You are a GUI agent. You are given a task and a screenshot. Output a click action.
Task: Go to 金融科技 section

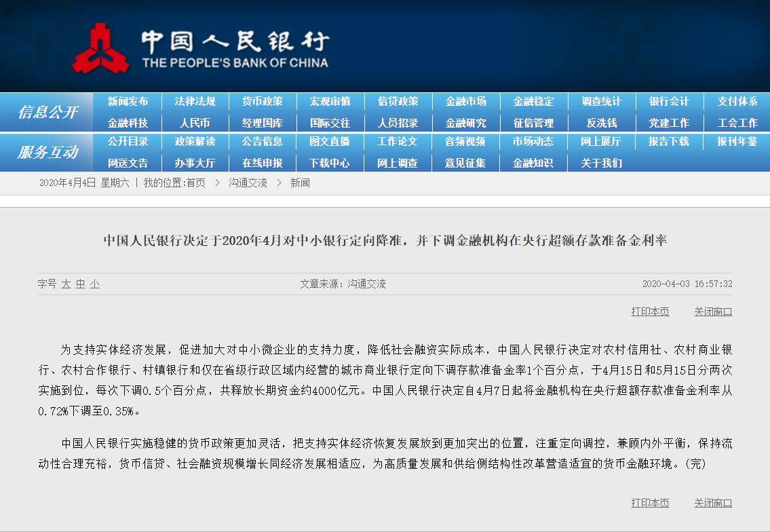pos(128,123)
